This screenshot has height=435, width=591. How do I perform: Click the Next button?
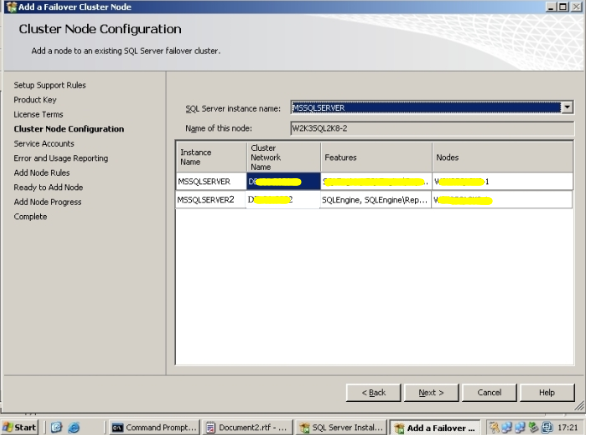click(x=431, y=392)
